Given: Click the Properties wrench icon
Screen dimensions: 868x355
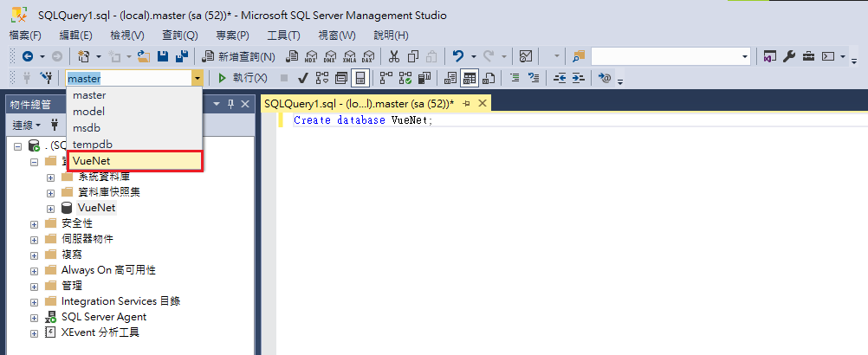Looking at the screenshot, I should pos(791,56).
